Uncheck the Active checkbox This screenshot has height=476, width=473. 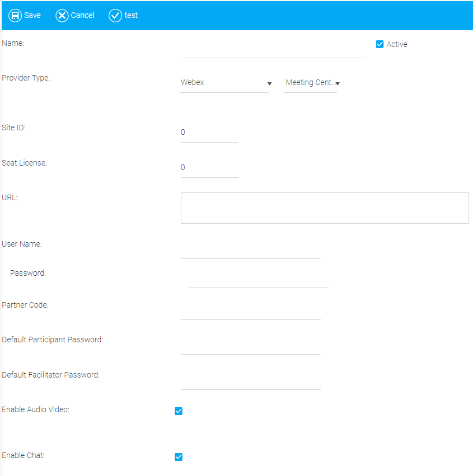pos(380,44)
